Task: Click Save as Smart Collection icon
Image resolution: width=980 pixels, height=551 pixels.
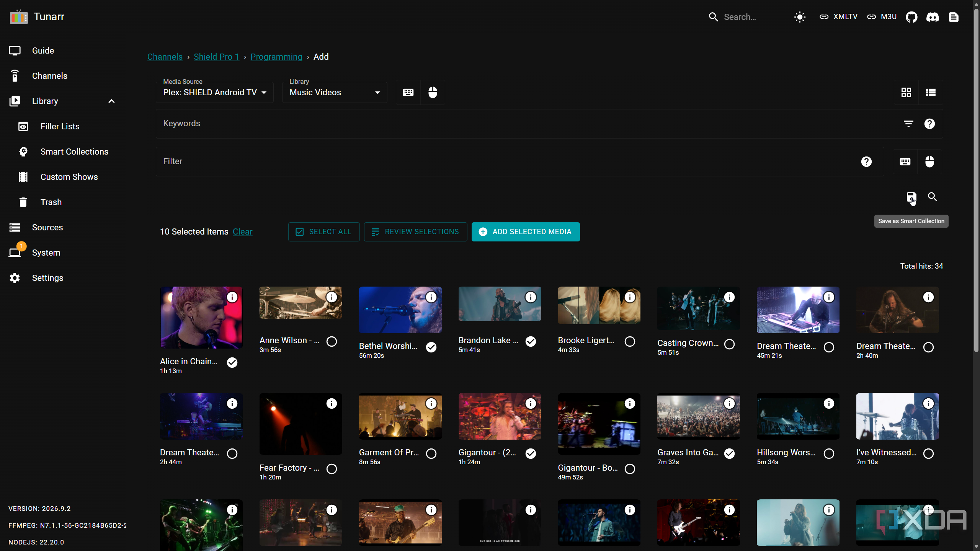Action: [911, 197]
